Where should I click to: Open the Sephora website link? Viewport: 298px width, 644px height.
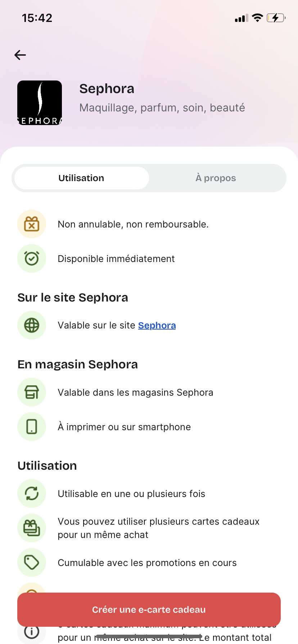click(157, 325)
